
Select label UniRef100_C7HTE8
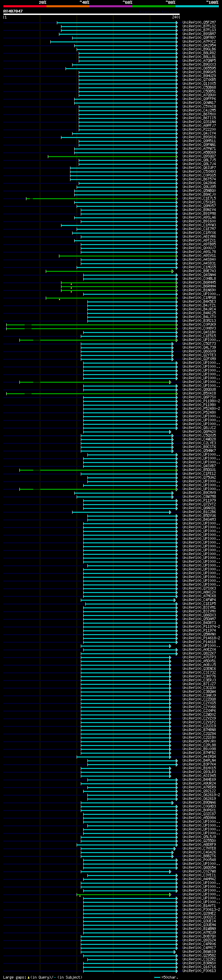tap(199, 848)
